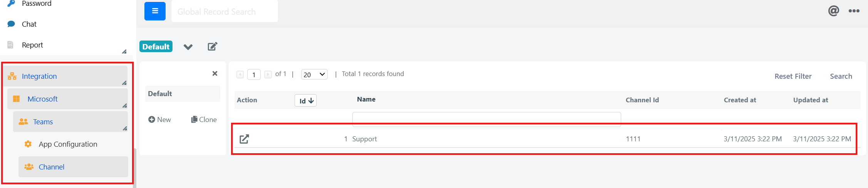
Task: Collapse the Teams tree node
Action: (124, 128)
